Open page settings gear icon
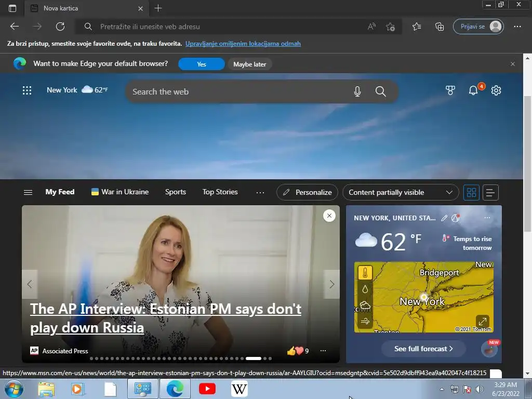Screen dimensions: 532x399 coord(496,90)
